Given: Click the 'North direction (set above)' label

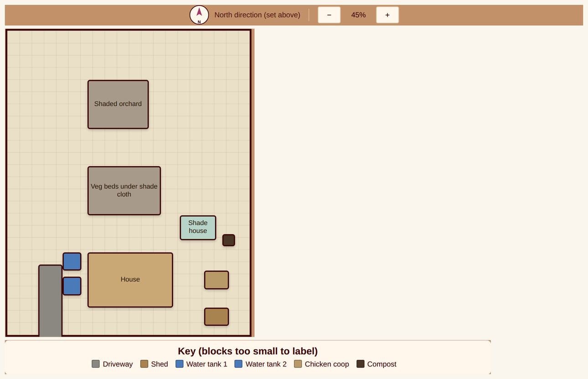Looking at the screenshot, I should 257,15.
